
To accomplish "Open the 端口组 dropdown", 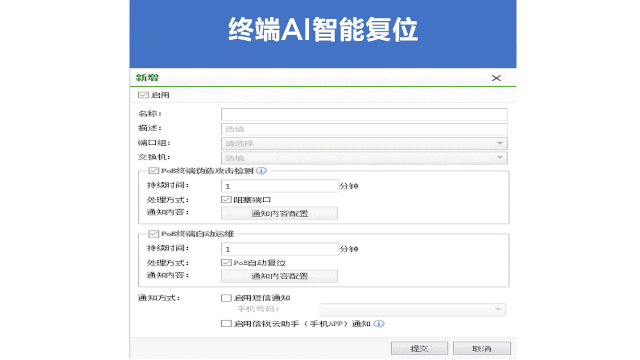I will pyautogui.click(x=364, y=144).
